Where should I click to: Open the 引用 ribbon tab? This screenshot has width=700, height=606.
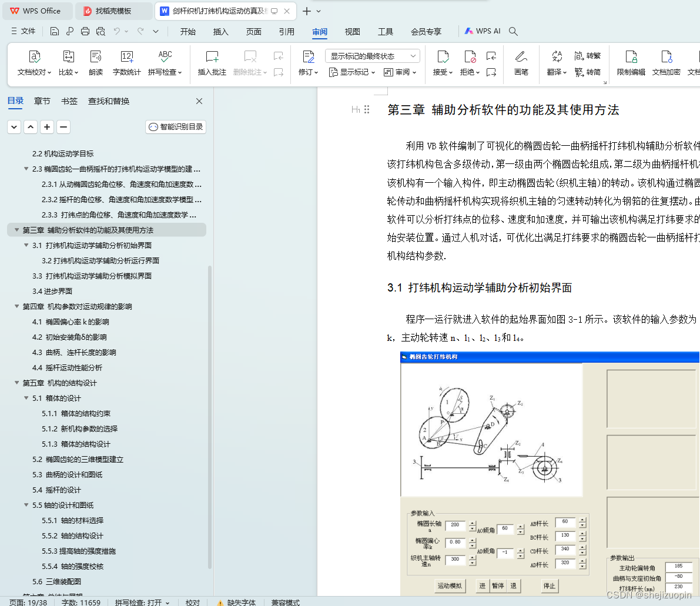coord(287,32)
